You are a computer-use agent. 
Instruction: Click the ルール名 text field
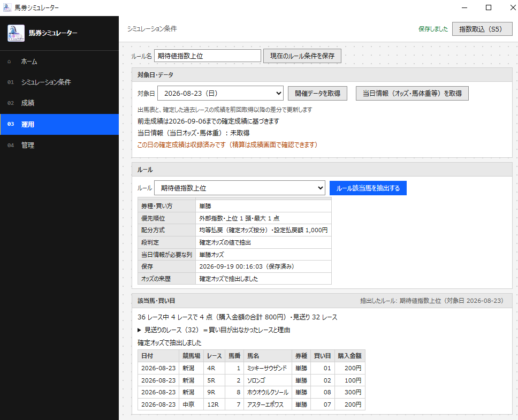point(208,56)
